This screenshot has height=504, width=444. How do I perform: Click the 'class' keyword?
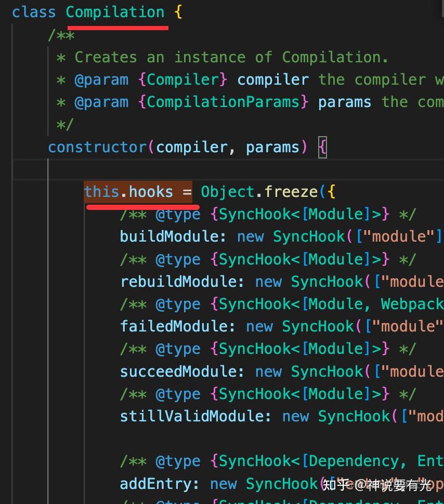click(34, 12)
